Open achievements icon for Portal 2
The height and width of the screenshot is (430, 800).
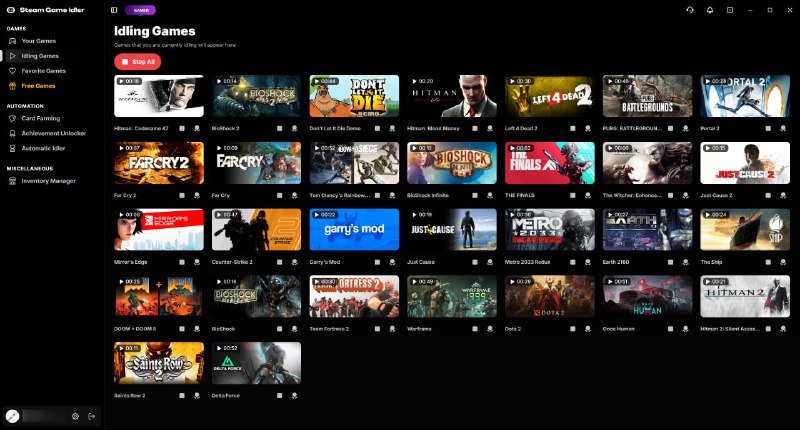click(783, 129)
